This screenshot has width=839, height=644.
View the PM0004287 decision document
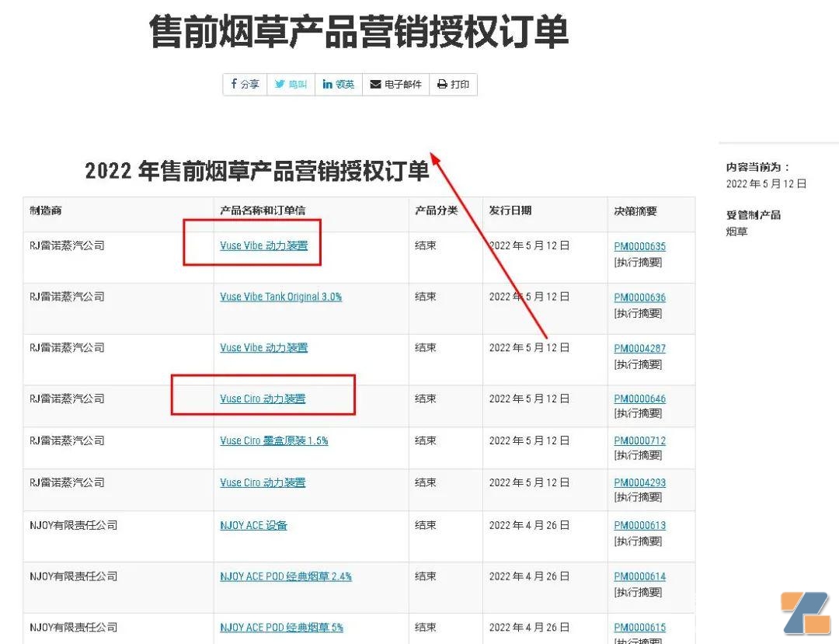639,349
